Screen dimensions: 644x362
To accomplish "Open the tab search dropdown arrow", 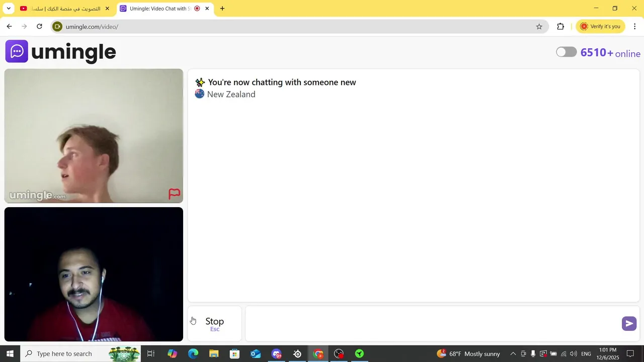I will coord(9,9).
